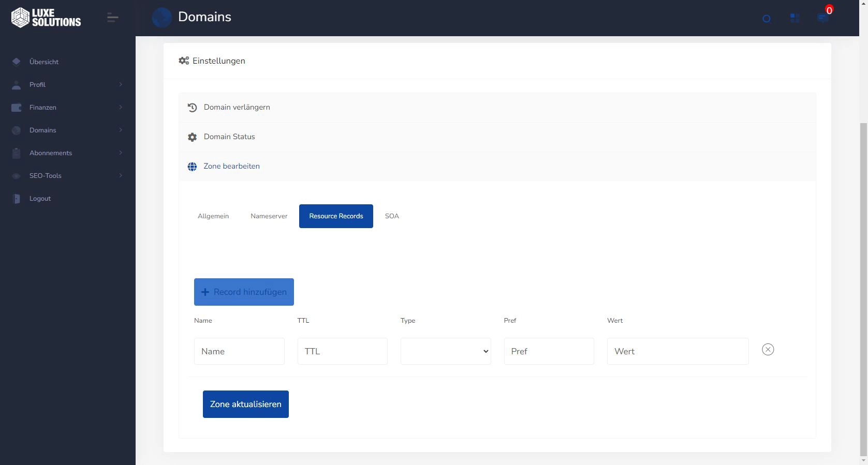Image resolution: width=868 pixels, height=465 pixels.
Task: Click the Finanzen wallet icon
Action: pos(17,108)
